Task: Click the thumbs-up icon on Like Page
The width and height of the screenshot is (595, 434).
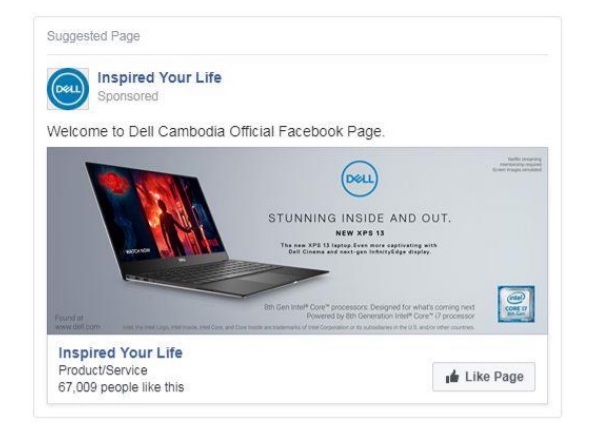Action: pos(452,377)
